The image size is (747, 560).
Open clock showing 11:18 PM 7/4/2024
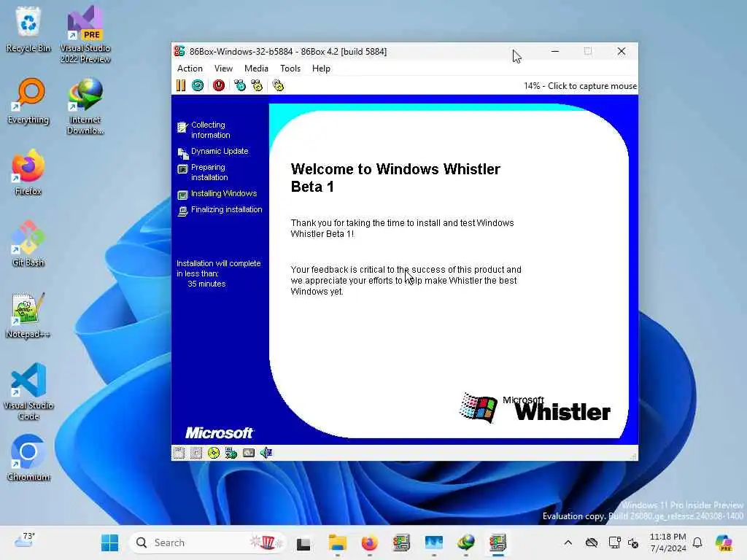click(668, 542)
